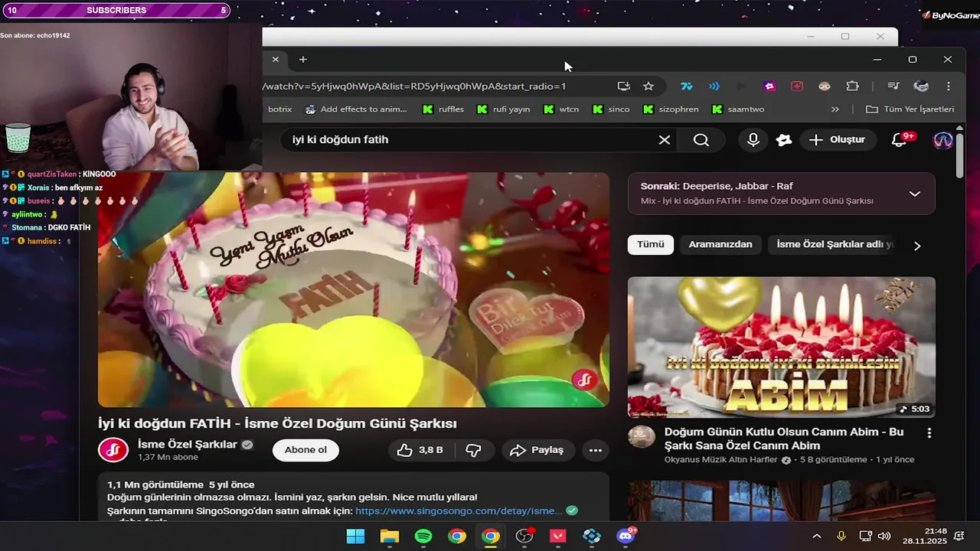Open Chrome media controls icon
980x551 pixels.
pyautogui.click(x=893, y=86)
